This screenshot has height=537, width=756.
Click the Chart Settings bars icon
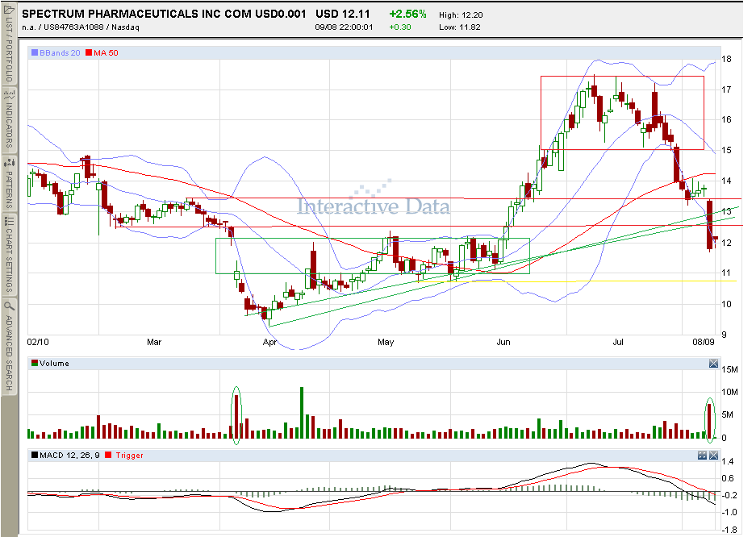[x=9, y=221]
